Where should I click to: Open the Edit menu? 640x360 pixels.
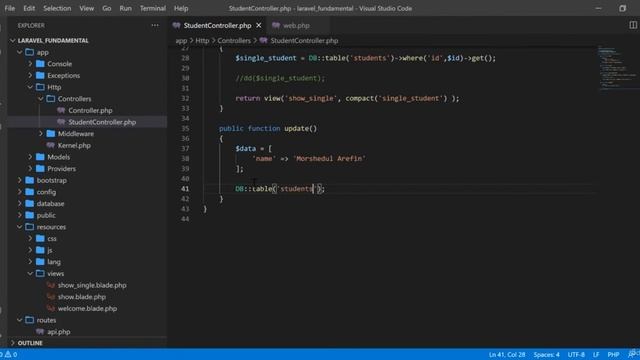pyautogui.click(x=29, y=8)
